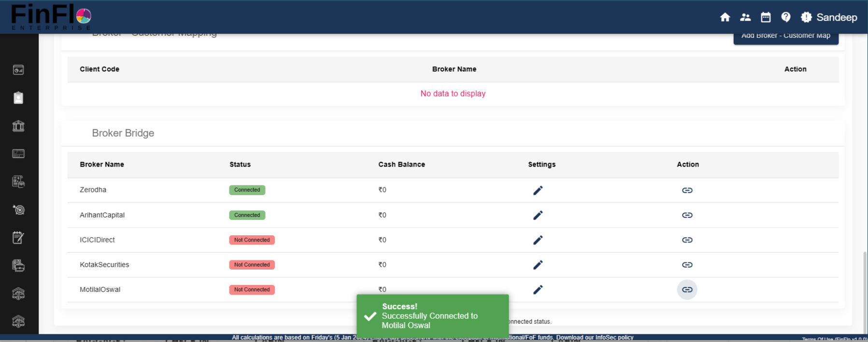Select the KotakSecurities broker name
Image resolution: width=868 pixels, height=342 pixels.
(x=105, y=265)
